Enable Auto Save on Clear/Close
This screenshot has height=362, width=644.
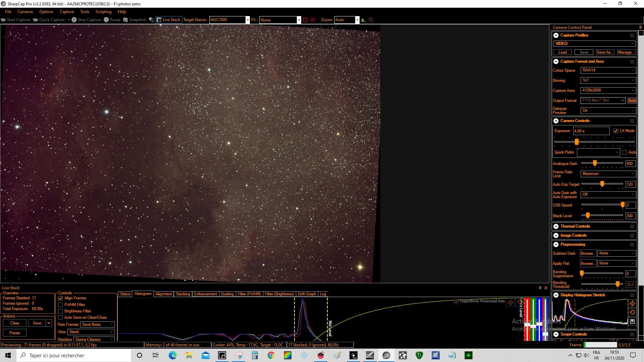(x=60, y=317)
